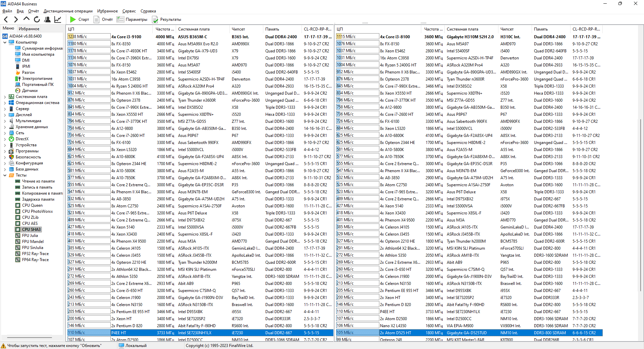Image resolution: width=644 pixels, height=349 pixels.
Task: Select the CPU PhotoWorxx benchmark
Action: 34,211
